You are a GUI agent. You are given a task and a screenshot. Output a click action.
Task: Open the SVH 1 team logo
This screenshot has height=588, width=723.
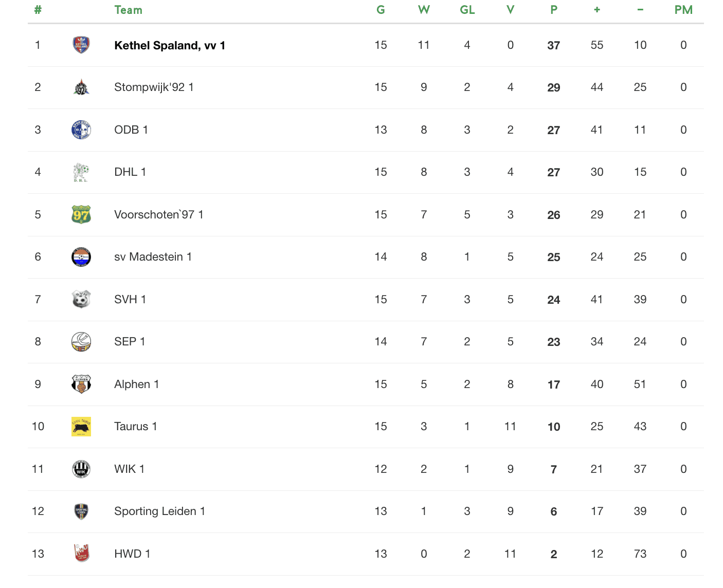click(81, 299)
